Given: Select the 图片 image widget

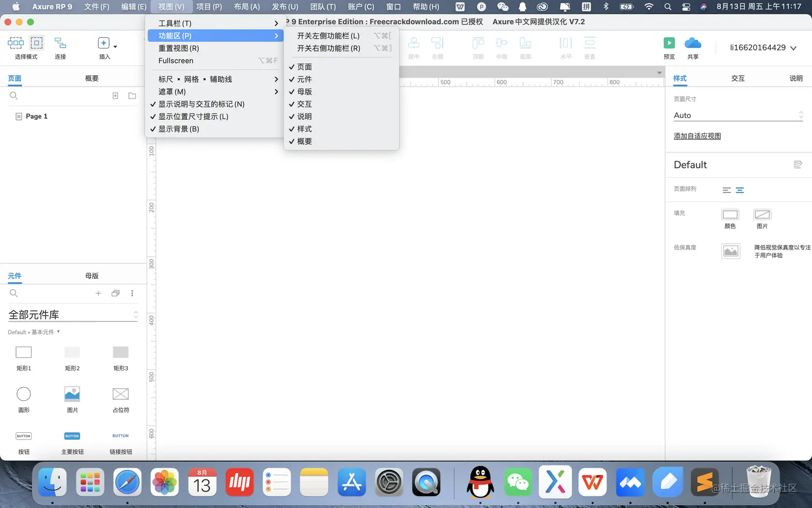Looking at the screenshot, I should point(72,394).
